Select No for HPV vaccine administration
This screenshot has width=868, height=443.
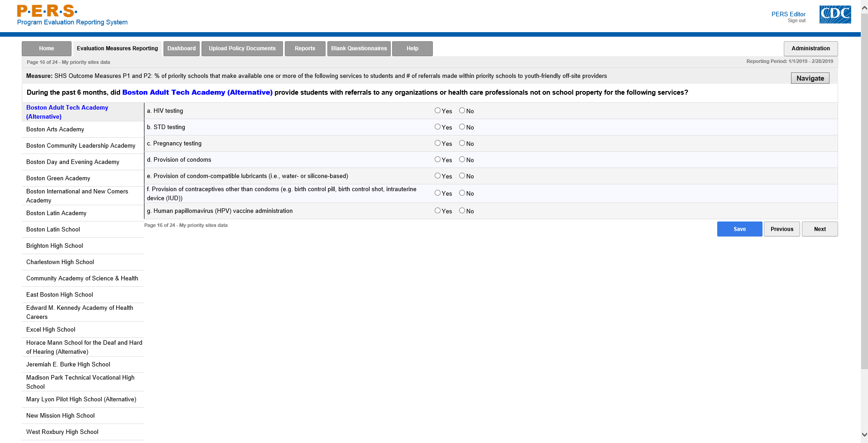click(x=462, y=211)
